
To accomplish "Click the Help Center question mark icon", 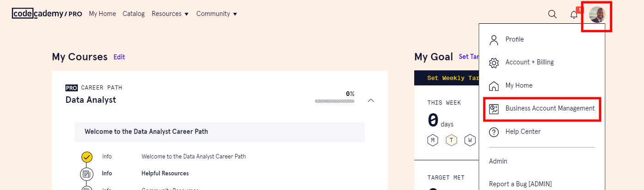I will [494, 132].
